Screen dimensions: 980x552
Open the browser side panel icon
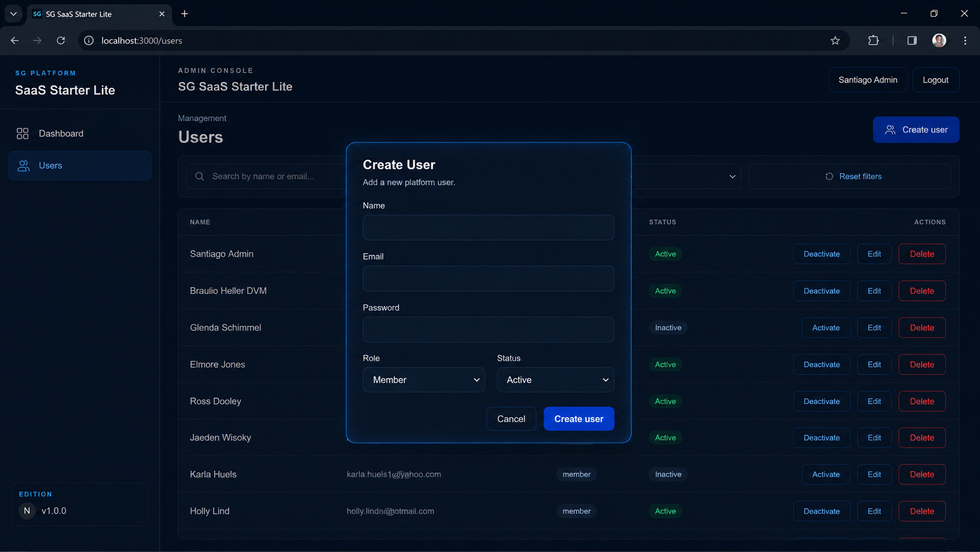(912, 40)
